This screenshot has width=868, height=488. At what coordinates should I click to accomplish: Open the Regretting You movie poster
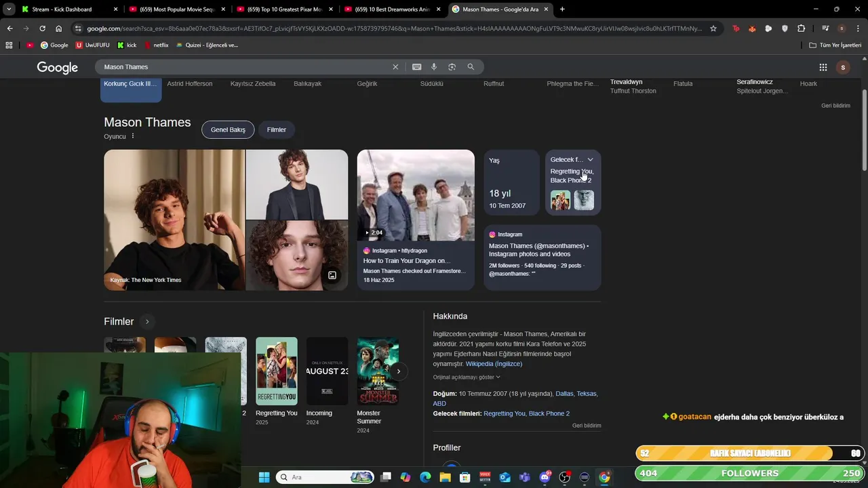coord(276,371)
